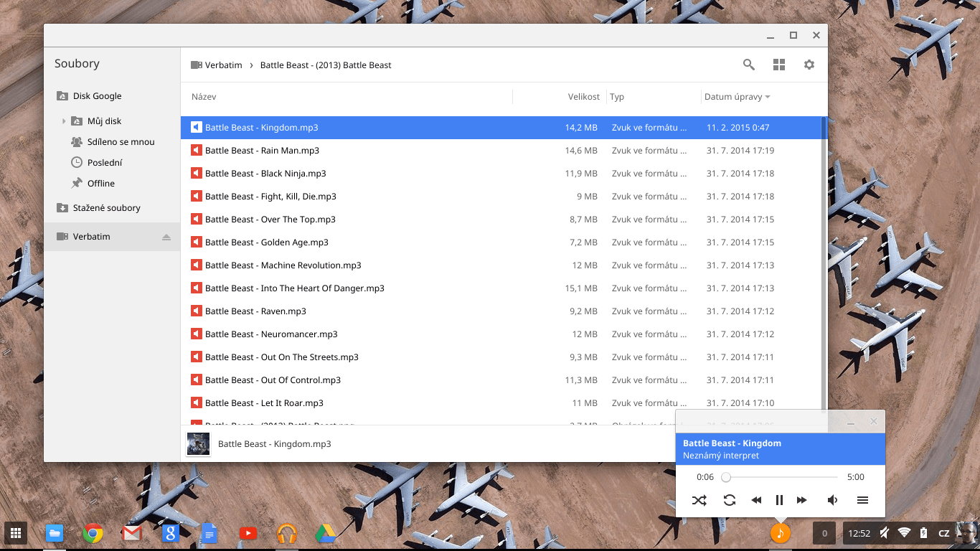Click the song progress slider

click(781, 477)
